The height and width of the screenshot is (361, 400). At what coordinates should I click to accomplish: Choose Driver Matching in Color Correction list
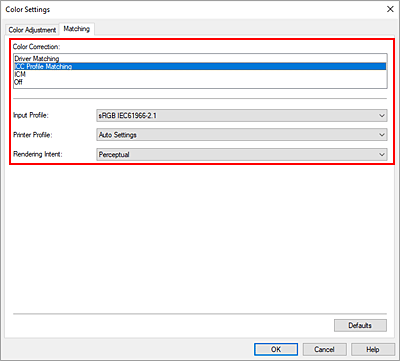click(200, 59)
